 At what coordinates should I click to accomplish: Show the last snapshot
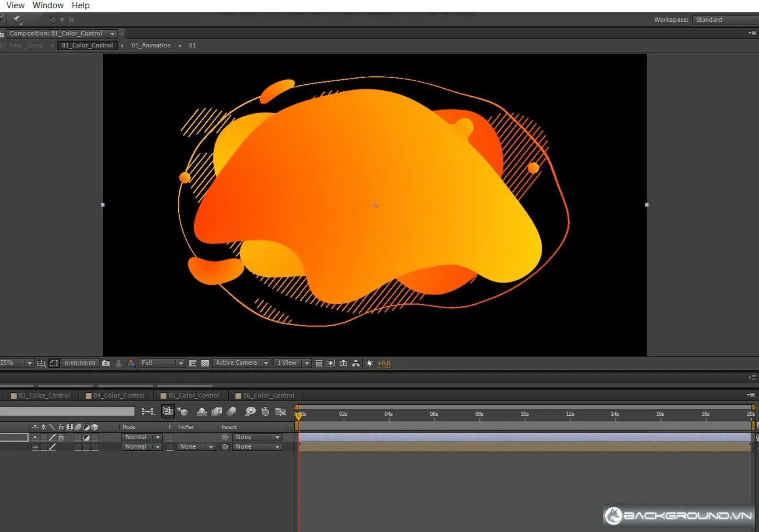(118, 363)
